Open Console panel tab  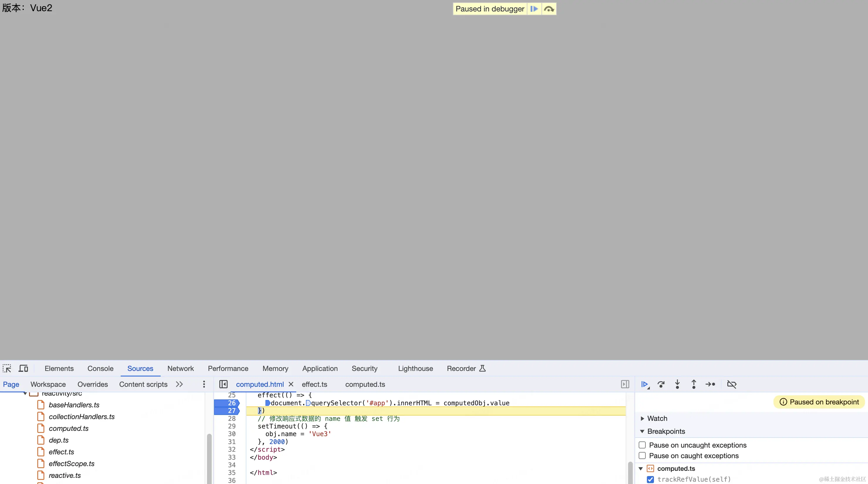[100, 368]
